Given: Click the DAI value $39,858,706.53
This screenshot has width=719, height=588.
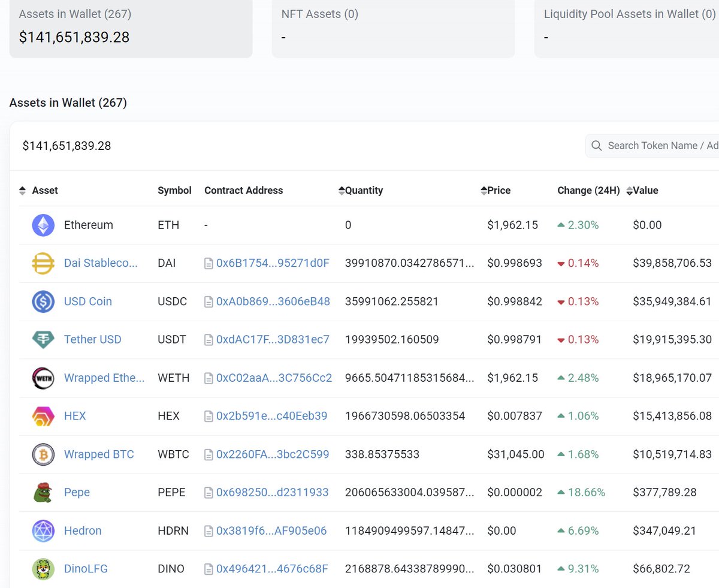Looking at the screenshot, I should pyautogui.click(x=672, y=263).
